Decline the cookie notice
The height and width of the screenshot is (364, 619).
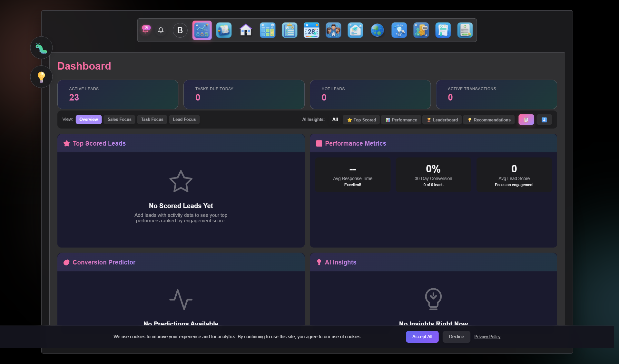pos(456,337)
